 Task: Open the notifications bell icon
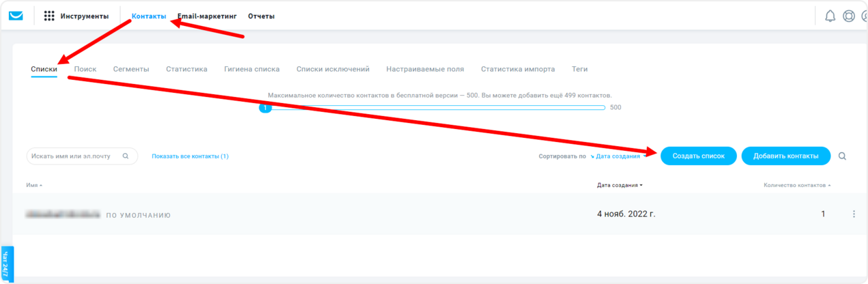point(830,16)
